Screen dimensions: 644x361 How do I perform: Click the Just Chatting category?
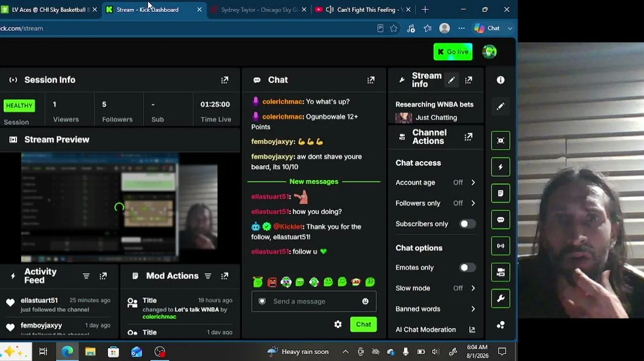[436, 117]
